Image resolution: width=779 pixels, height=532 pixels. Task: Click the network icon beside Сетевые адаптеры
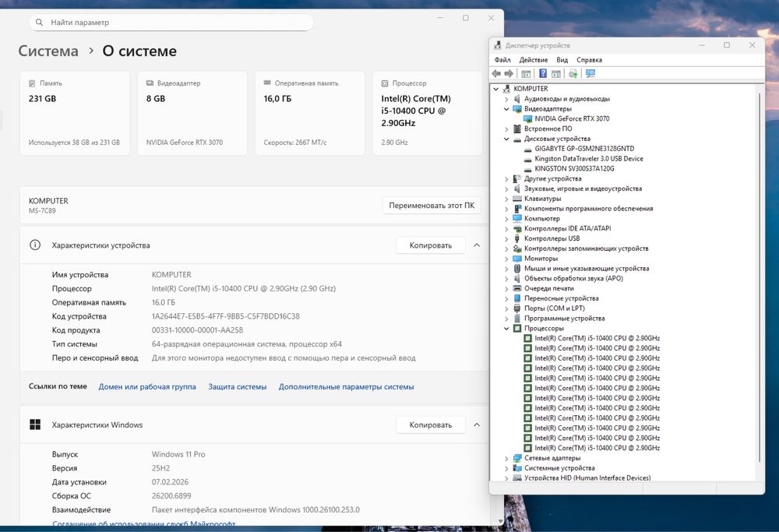click(x=517, y=458)
